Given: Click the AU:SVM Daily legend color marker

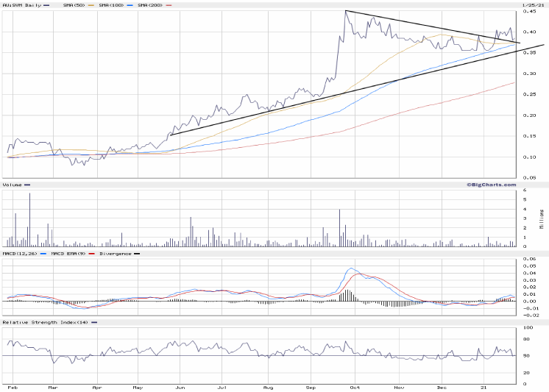Looking at the screenshot, I should point(45,5).
